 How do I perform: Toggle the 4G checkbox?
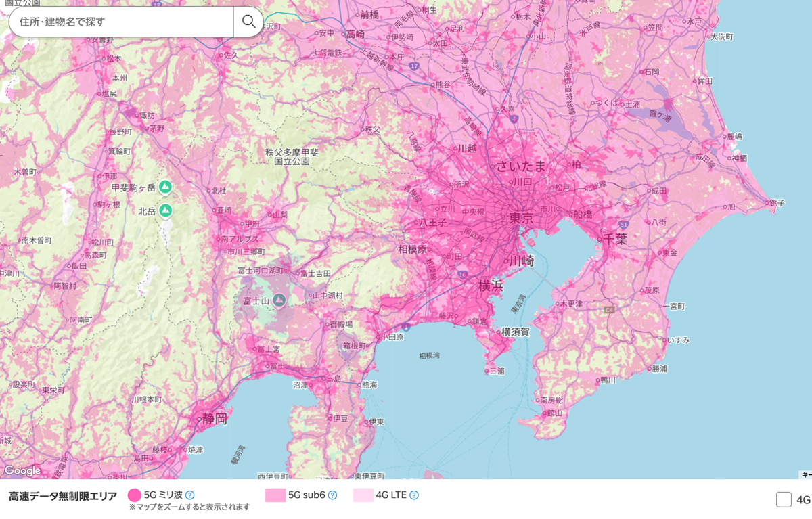pyautogui.click(x=784, y=500)
